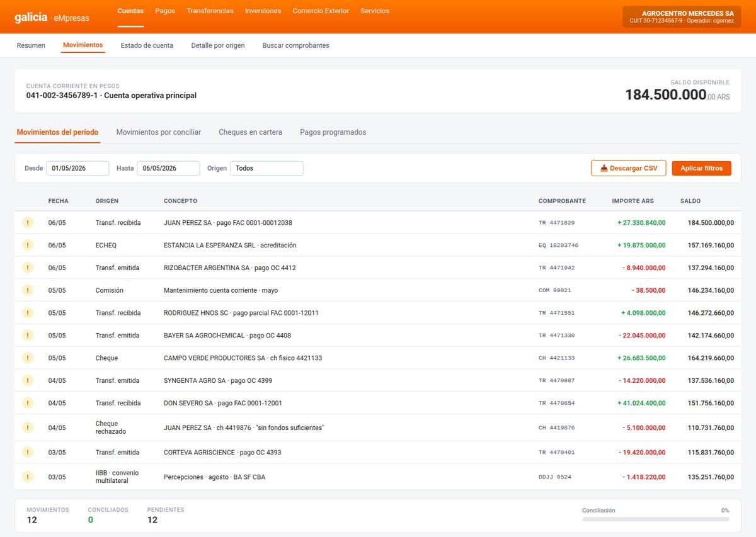Click pending icon on Mantenimiento cuenta corriente row

pyautogui.click(x=27, y=290)
